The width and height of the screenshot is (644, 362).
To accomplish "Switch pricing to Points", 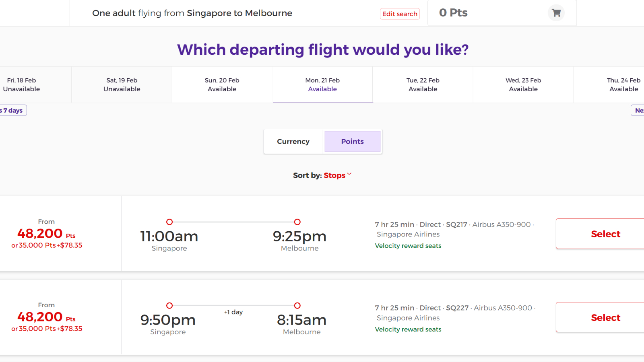I will [x=353, y=142].
